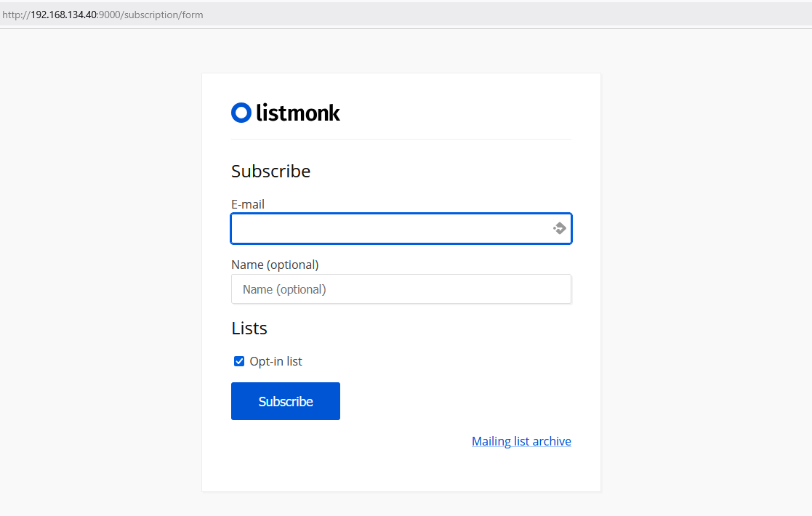
Task: Click the autofill icon inside E-mail field
Action: pos(559,228)
